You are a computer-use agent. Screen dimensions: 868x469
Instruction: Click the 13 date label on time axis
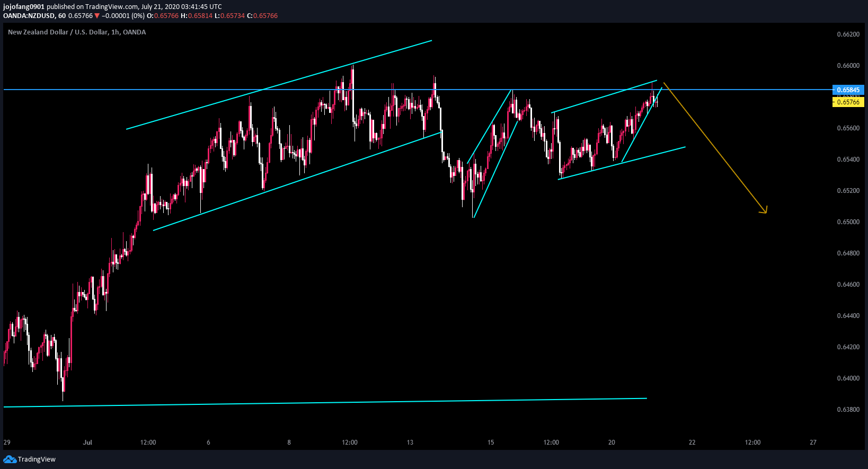(x=410, y=443)
